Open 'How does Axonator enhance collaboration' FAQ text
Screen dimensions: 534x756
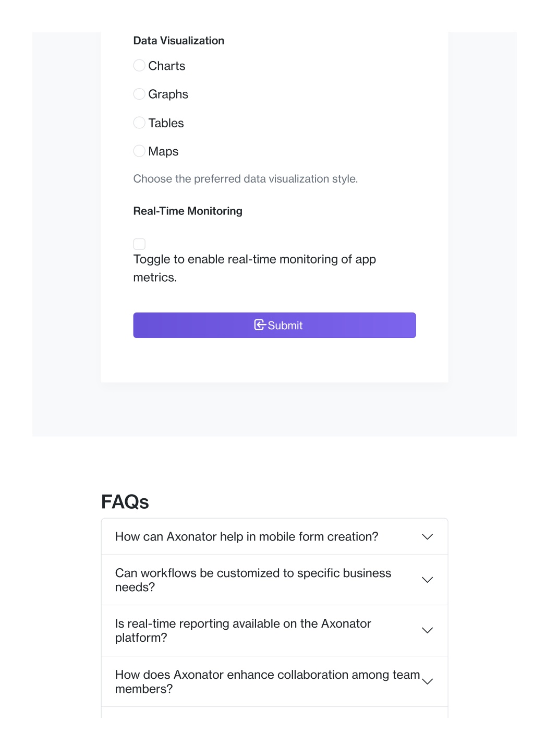(x=268, y=682)
